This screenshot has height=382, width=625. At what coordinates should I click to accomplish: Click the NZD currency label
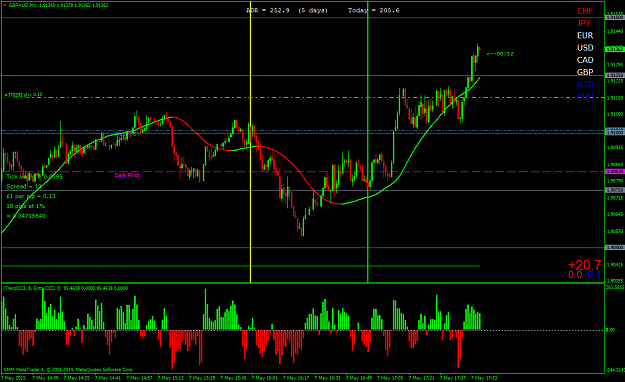pos(585,85)
